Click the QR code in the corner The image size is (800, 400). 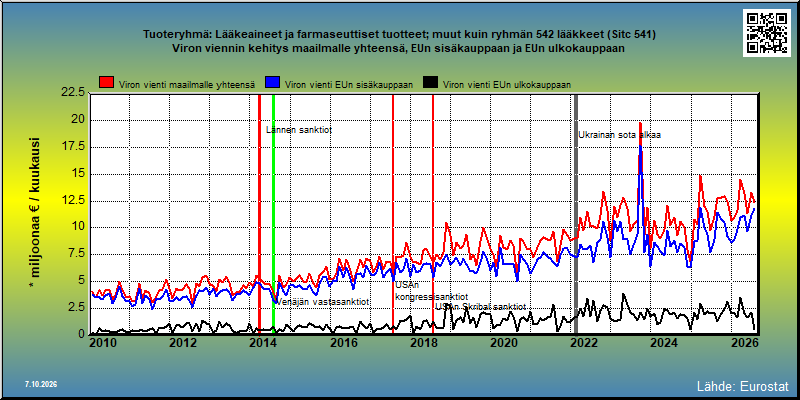pyautogui.click(x=766, y=33)
